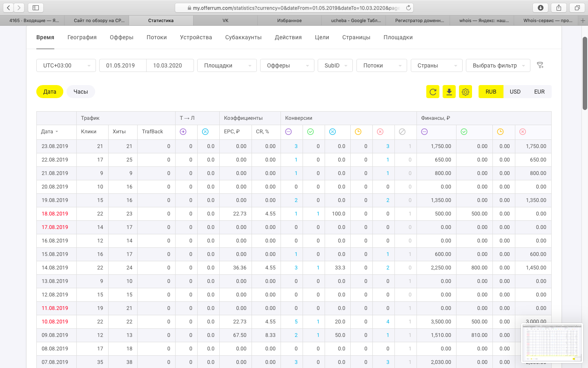588x368 pixels.
Task: Switch to the География tab
Action: [82, 38]
